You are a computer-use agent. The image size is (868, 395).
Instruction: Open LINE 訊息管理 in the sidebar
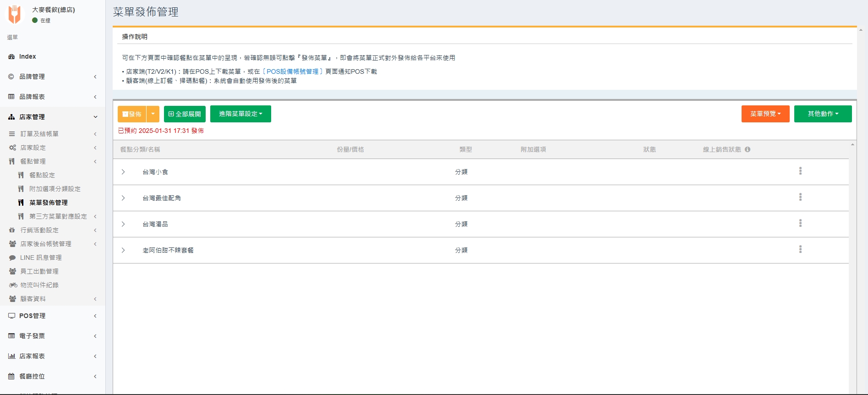point(41,258)
